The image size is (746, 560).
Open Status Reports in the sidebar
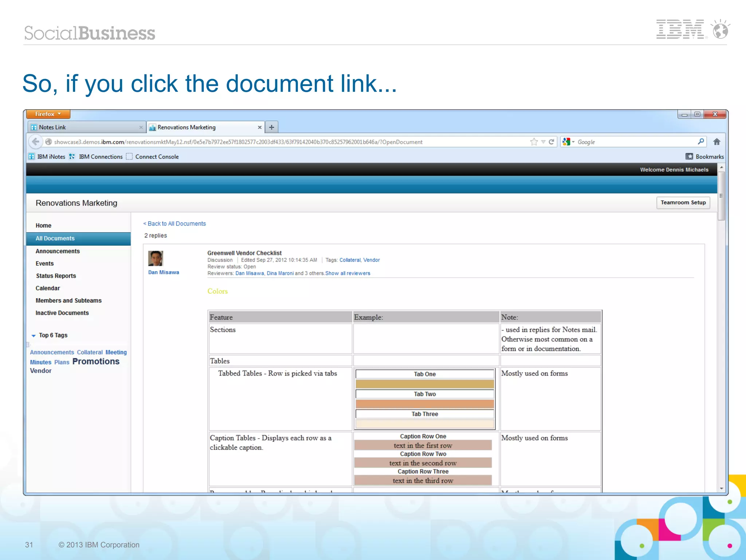(x=56, y=276)
